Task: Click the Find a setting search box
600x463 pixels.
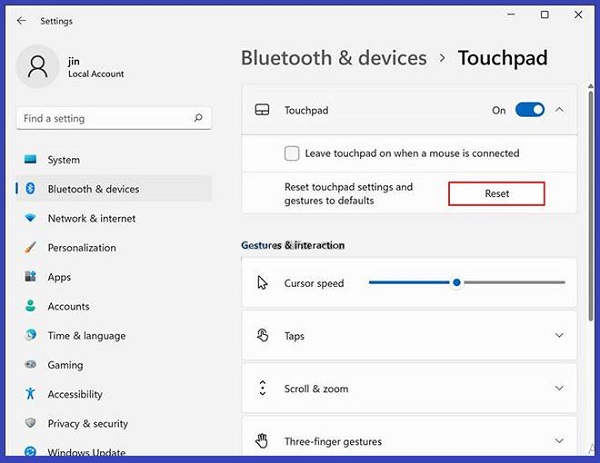Action: coord(105,118)
